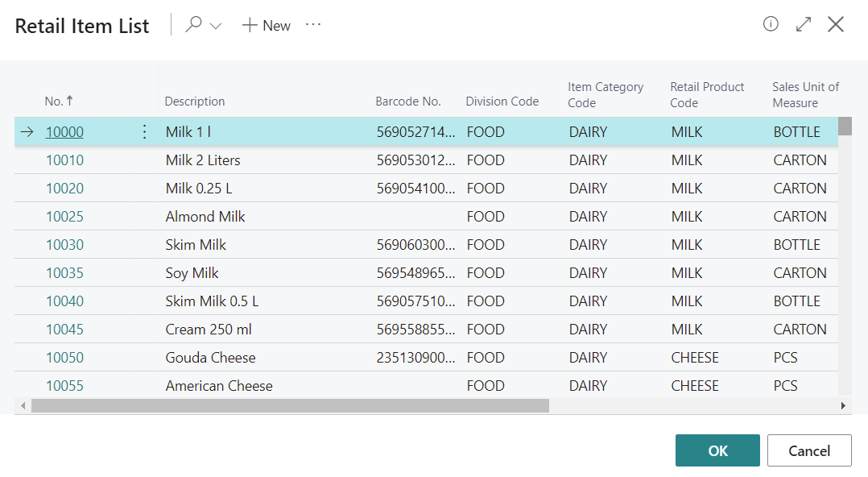The height and width of the screenshot is (477, 868).
Task: Open row actions menu for Milk 1 l
Action: pos(145,132)
